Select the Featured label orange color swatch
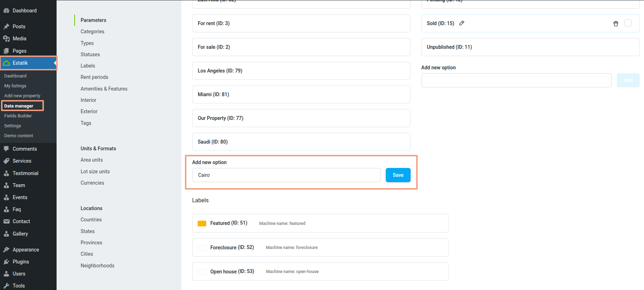The width and height of the screenshot is (644, 290). coord(202,224)
